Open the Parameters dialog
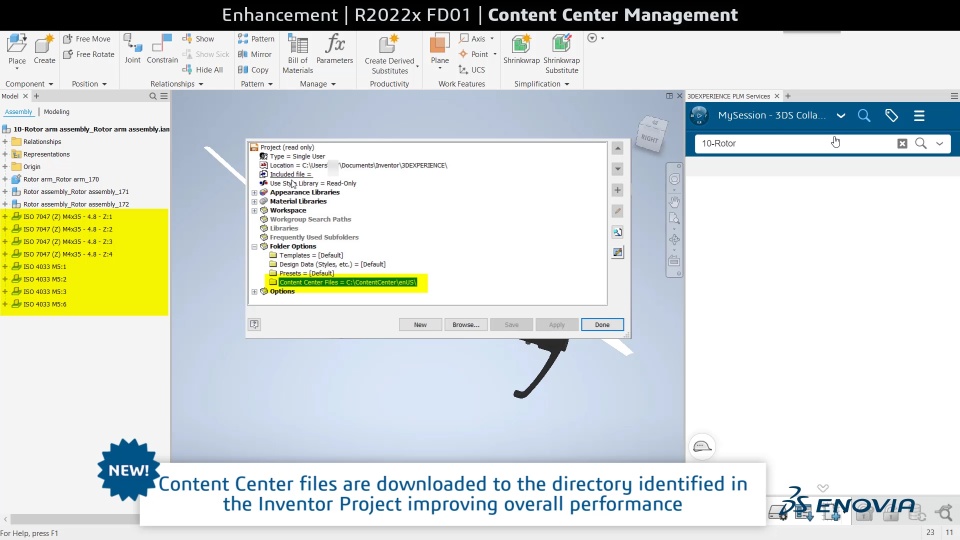The width and height of the screenshot is (960, 540). 334,49
